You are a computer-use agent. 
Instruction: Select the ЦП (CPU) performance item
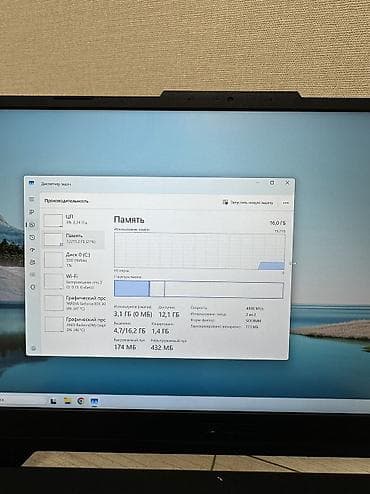[x=74, y=220]
